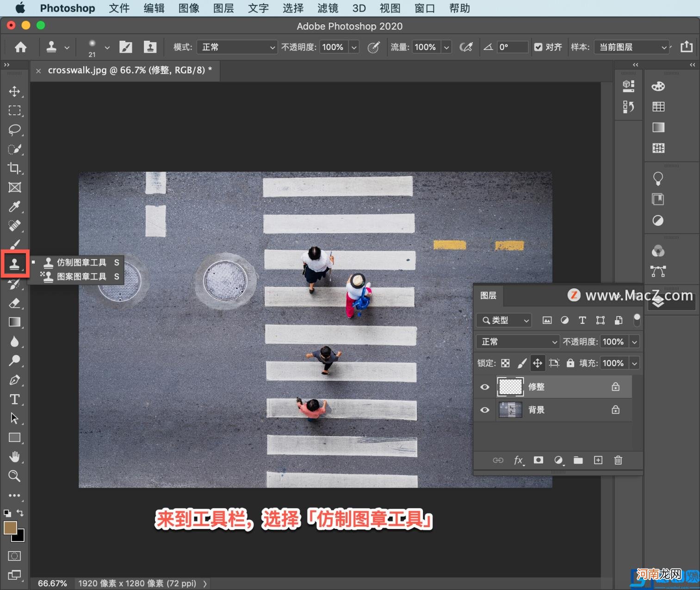Select the Horizontal Type tool
700x590 pixels.
coord(14,399)
